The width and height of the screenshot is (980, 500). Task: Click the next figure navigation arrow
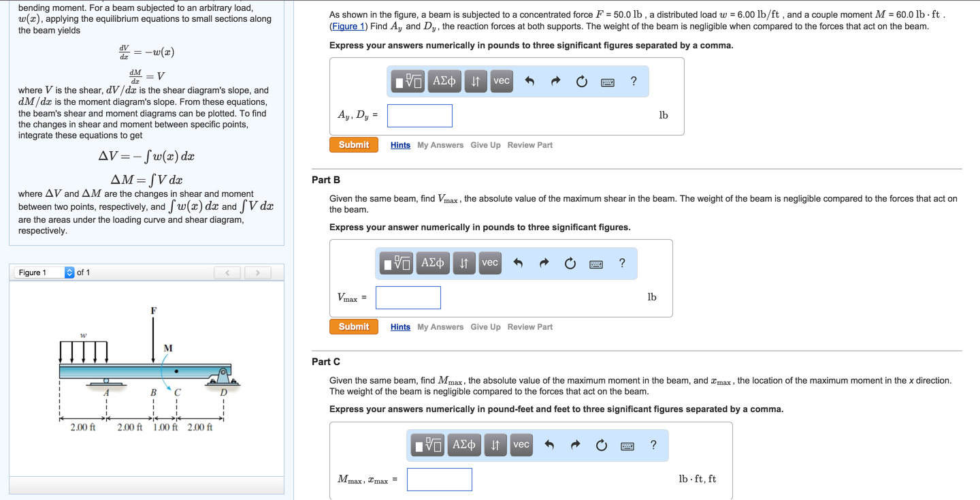point(257,272)
